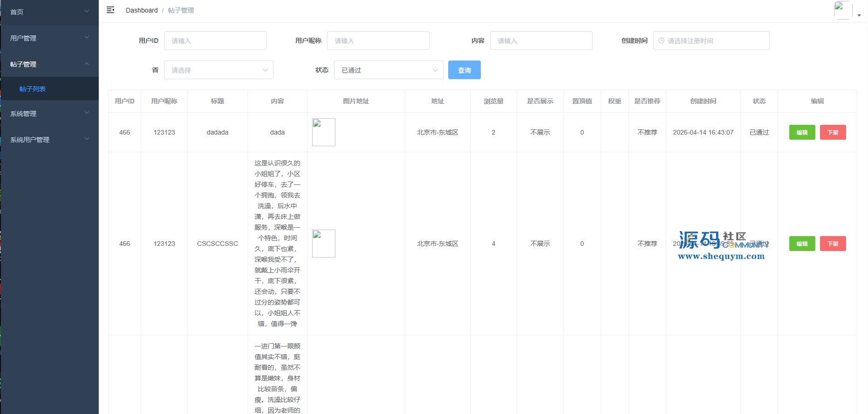Screen dimensions: 868x414
Task: Click 下架 button for dadada post
Action: tap(833, 133)
